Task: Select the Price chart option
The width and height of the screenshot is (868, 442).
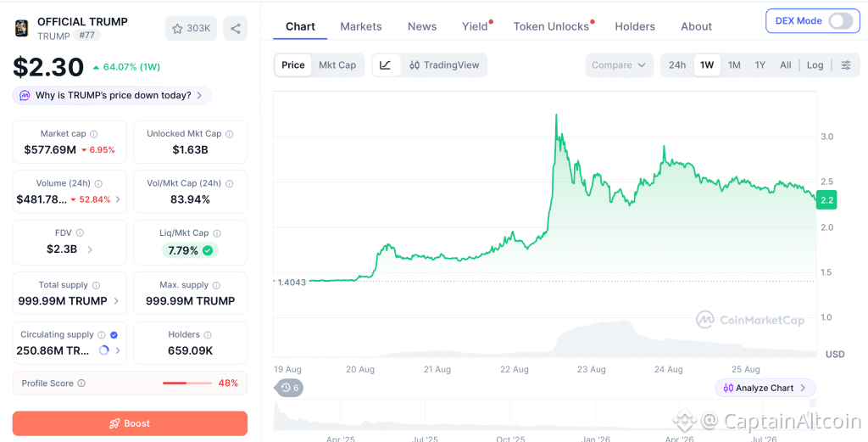Action: 292,64
